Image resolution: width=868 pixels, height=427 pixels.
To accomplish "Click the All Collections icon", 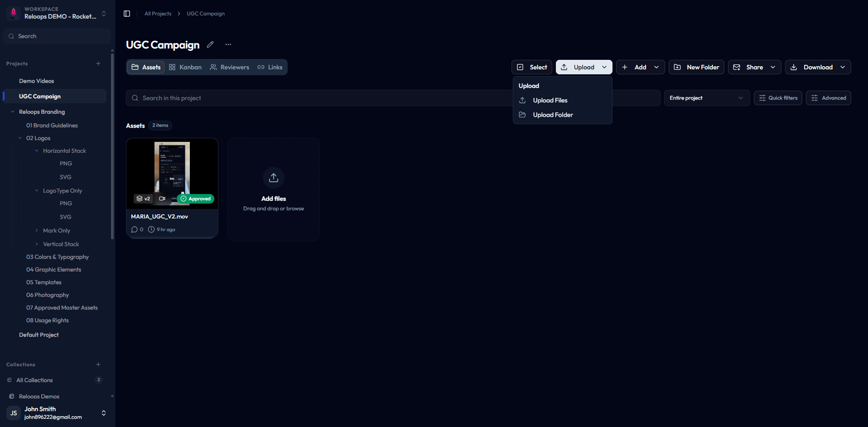I will (10, 380).
